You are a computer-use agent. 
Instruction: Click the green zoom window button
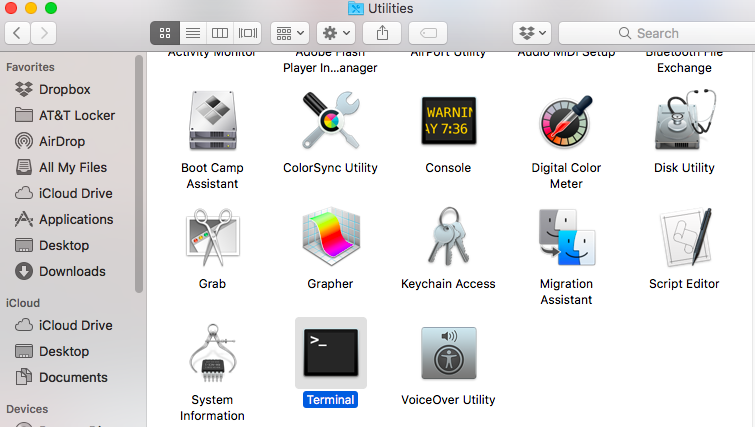(x=51, y=8)
